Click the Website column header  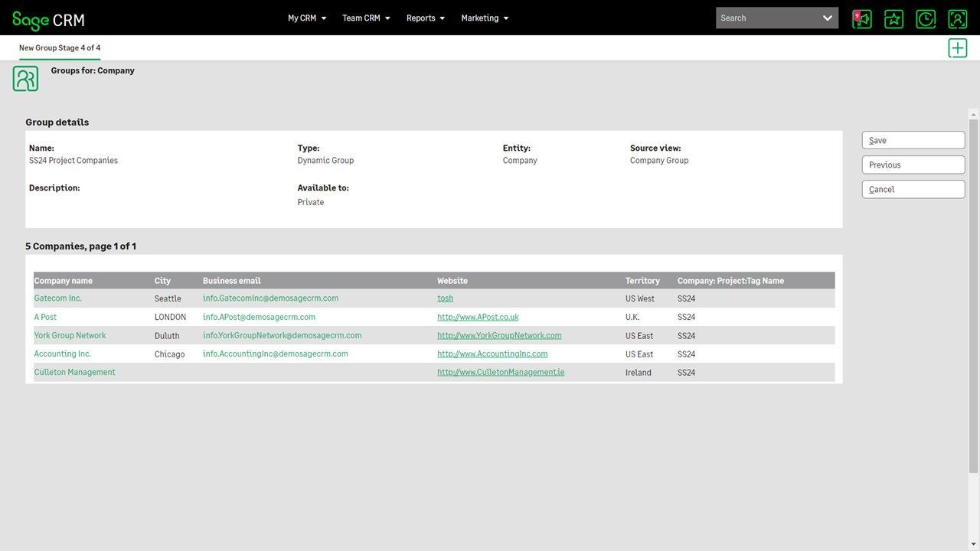(x=452, y=281)
